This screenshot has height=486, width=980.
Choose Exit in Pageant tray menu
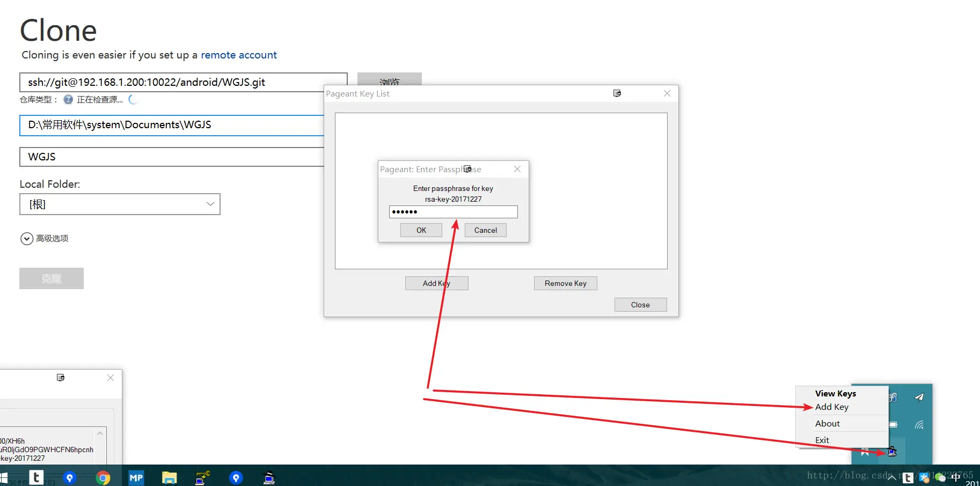(x=822, y=440)
